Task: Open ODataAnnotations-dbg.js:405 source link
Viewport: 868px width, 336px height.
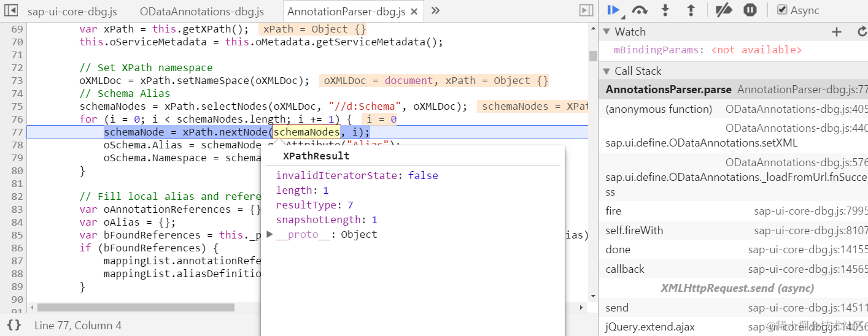Action: point(797,109)
